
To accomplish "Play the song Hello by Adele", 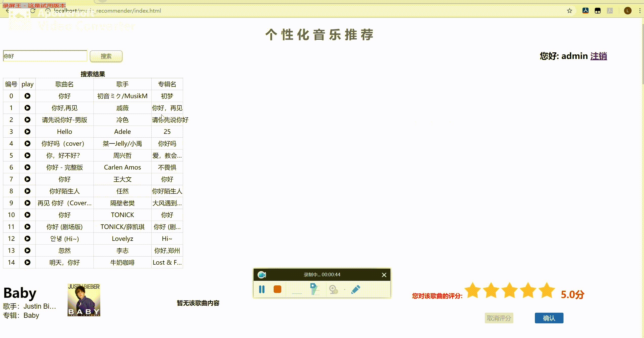I will 27,132.
